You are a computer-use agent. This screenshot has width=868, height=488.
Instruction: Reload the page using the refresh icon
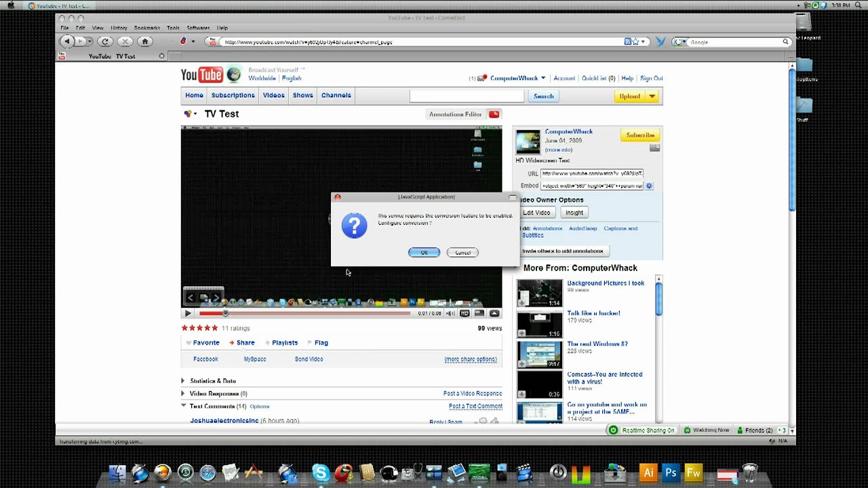click(105, 41)
